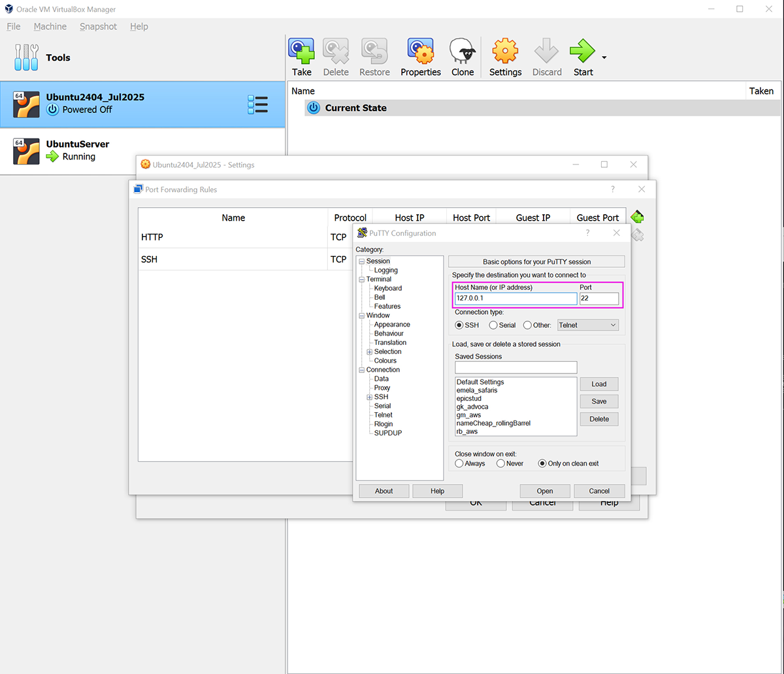
Task: Click the Clone sheep icon
Action: (x=463, y=51)
